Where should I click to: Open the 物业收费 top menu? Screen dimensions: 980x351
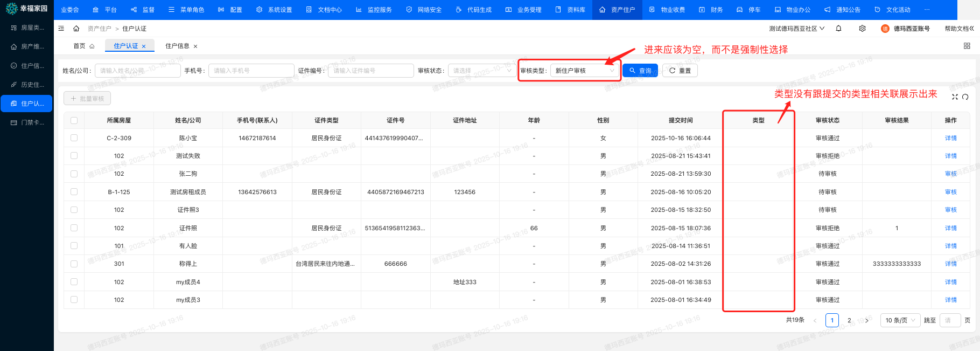pyautogui.click(x=667, y=10)
